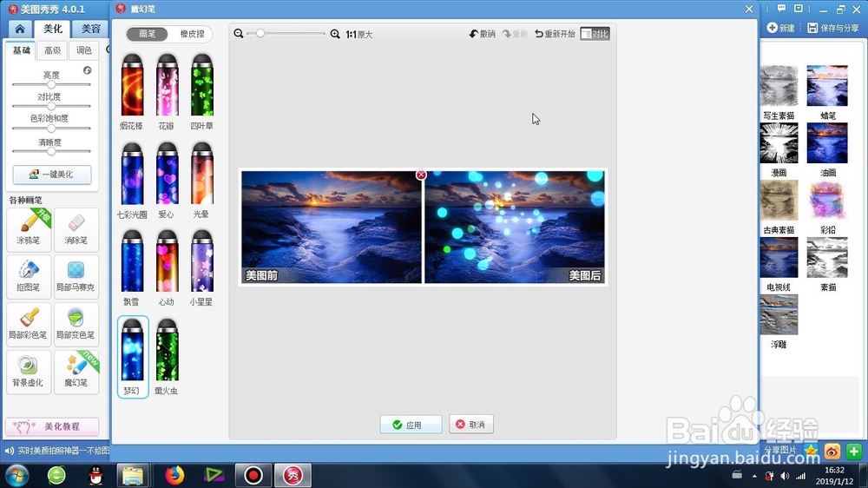
Task: Apply the 古典素描 effect thumbnail
Action: 779,201
